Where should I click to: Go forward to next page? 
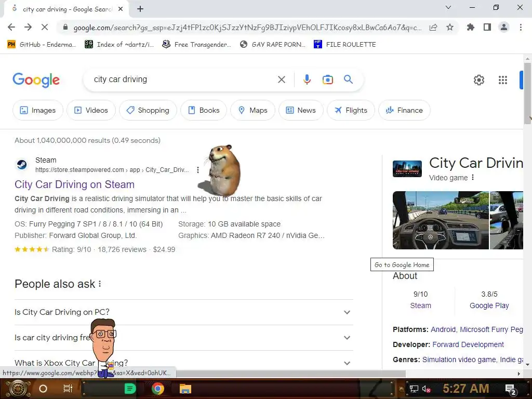point(28,27)
